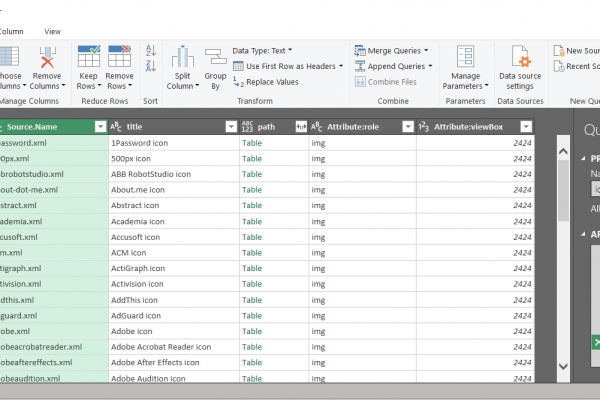Open Data source settings
600x400 pixels.
click(520, 67)
